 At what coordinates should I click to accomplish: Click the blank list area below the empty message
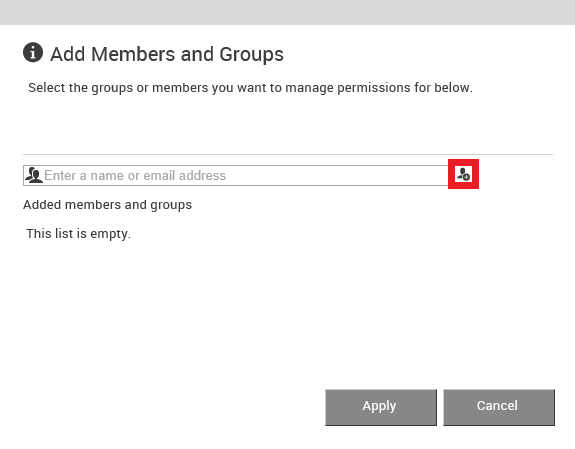point(288,312)
